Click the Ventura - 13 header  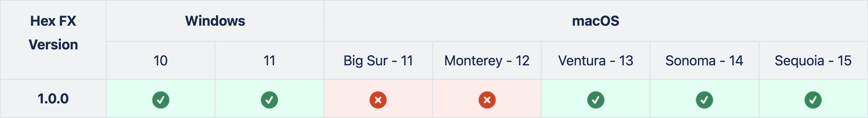(596, 60)
